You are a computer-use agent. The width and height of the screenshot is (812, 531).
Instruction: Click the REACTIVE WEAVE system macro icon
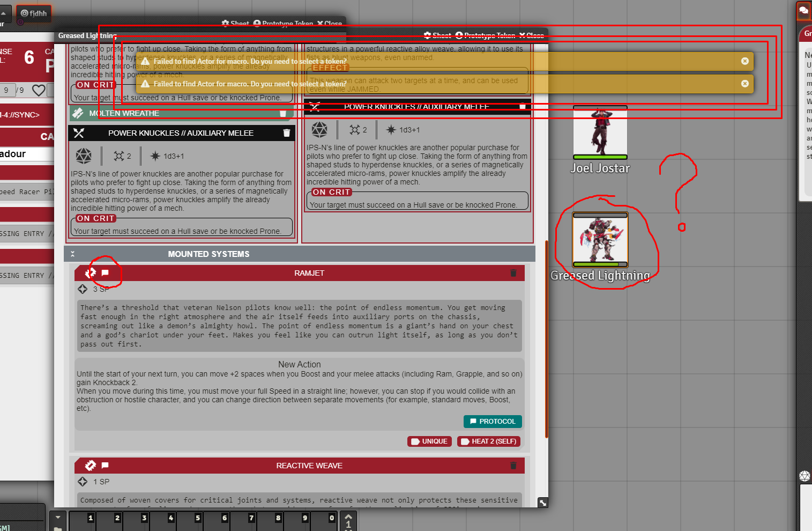[x=91, y=466]
